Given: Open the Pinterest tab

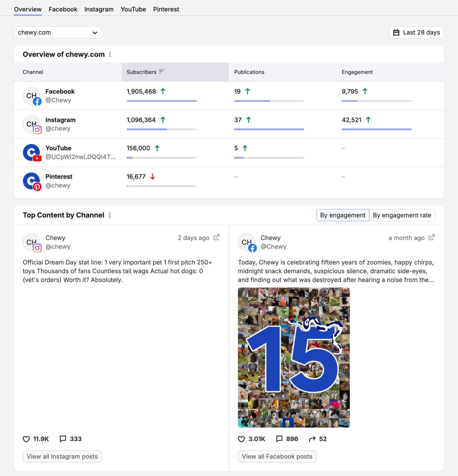Looking at the screenshot, I should click(166, 9).
